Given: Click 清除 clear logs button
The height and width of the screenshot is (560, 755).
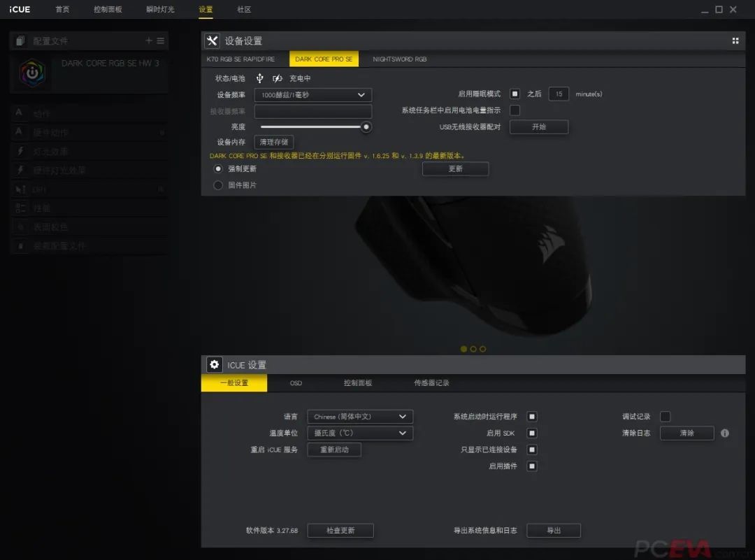Looking at the screenshot, I should click(x=686, y=433).
